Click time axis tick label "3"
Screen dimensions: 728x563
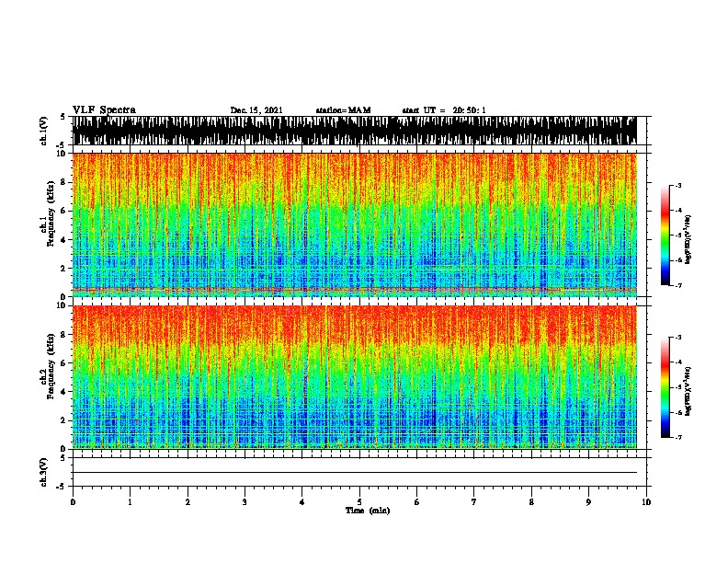coord(245,502)
